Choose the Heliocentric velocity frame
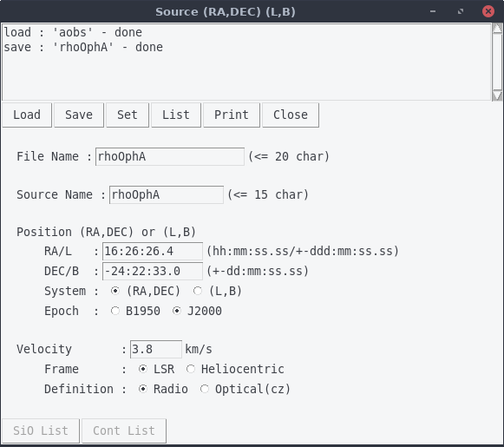This screenshot has width=504, height=447. [x=191, y=369]
